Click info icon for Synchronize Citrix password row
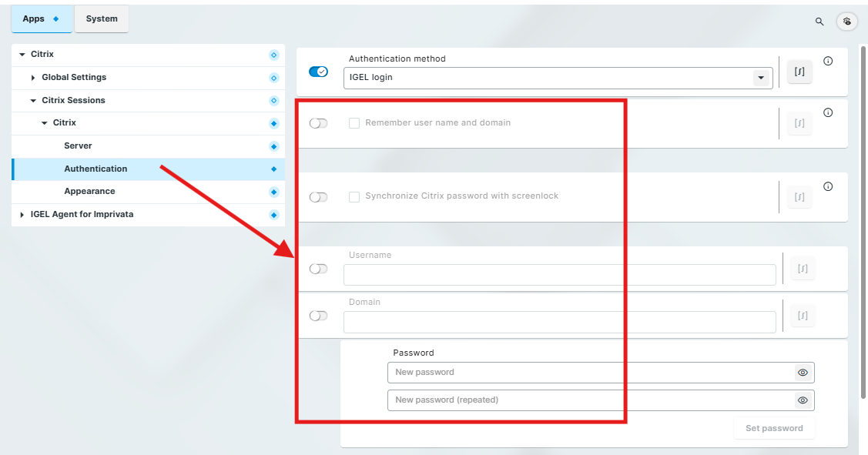This screenshot has width=868, height=455. [x=828, y=186]
